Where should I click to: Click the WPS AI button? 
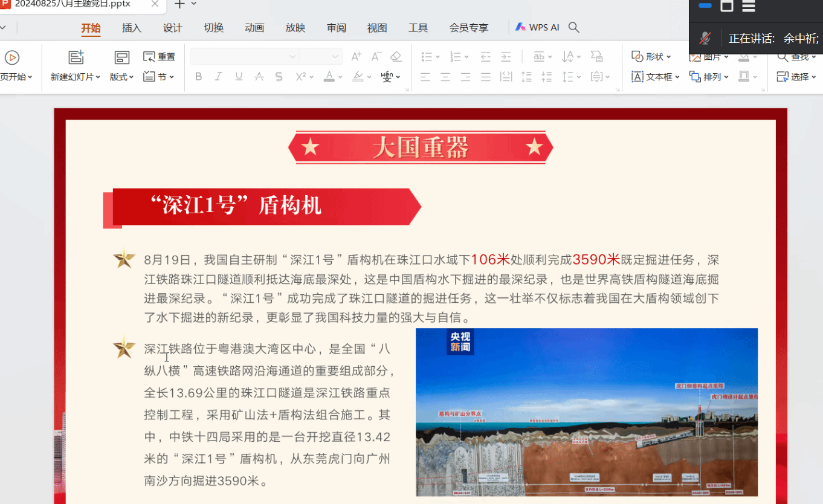click(x=537, y=27)
